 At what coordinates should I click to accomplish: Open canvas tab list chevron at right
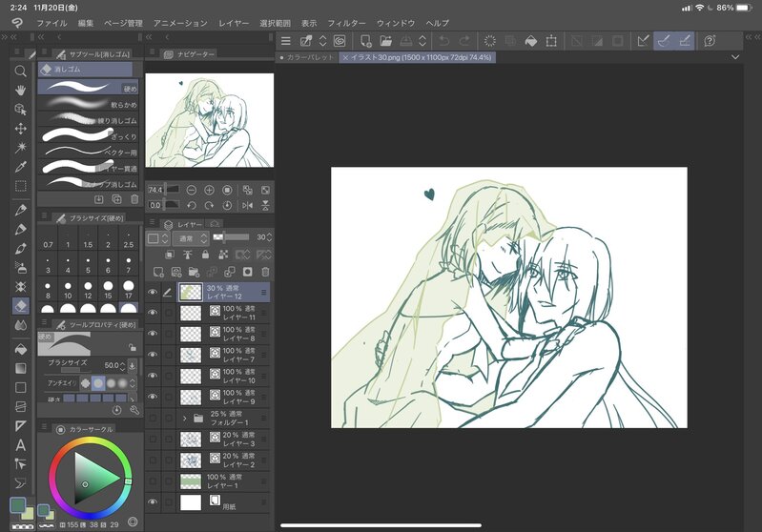coord(735,57)
